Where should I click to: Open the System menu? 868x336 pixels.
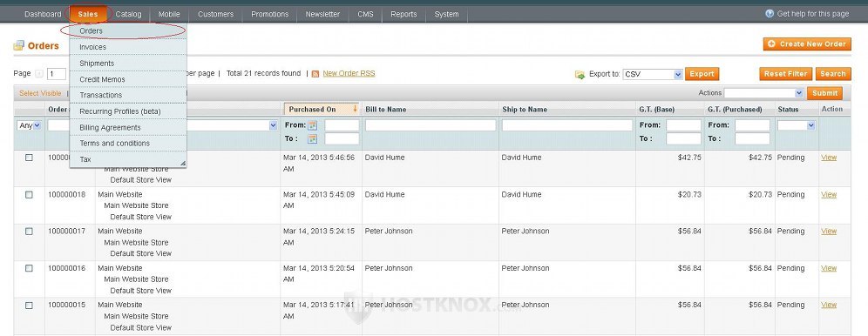[x=446, y=15]
